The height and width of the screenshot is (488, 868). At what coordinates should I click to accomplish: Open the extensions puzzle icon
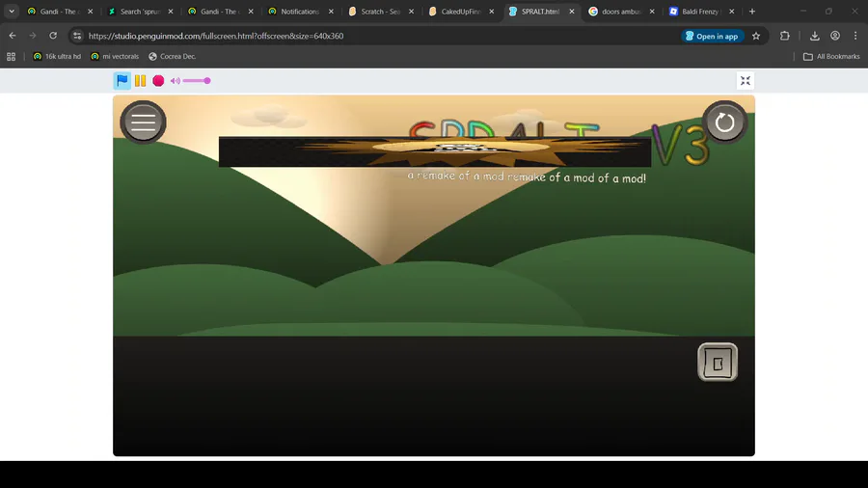tap(784, 36)
